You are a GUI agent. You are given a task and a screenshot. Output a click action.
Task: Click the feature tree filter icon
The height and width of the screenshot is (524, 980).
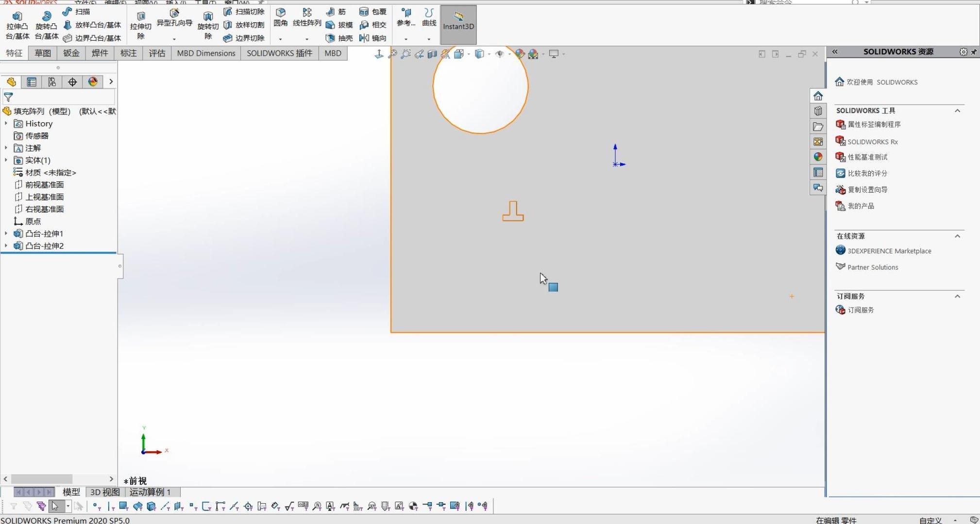[8, 97]
